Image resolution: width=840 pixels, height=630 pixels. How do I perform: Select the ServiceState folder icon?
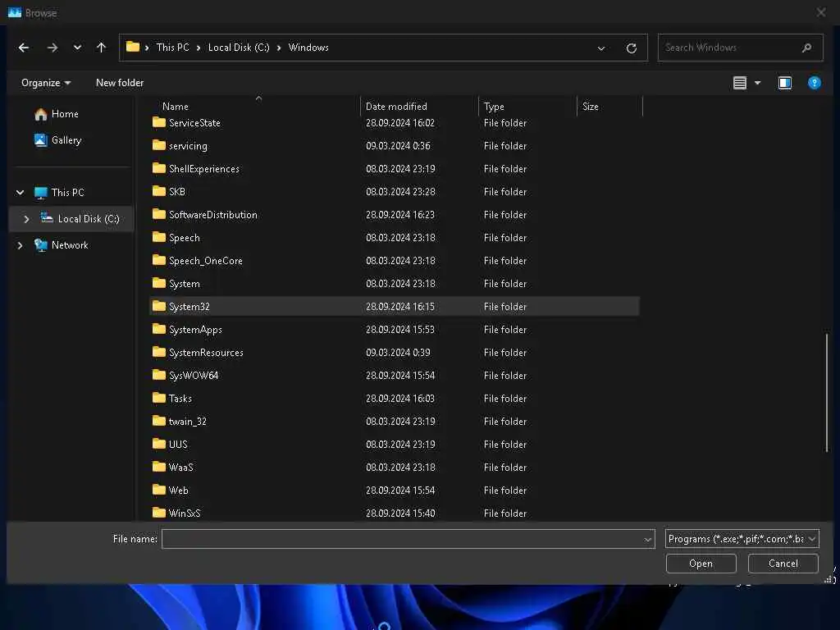(x=158, y=123)
